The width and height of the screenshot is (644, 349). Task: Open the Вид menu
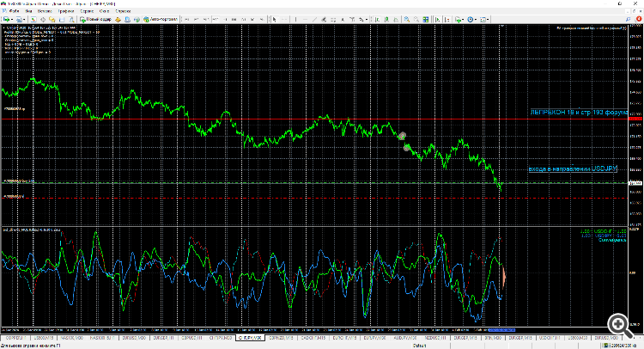coord(28,11)
